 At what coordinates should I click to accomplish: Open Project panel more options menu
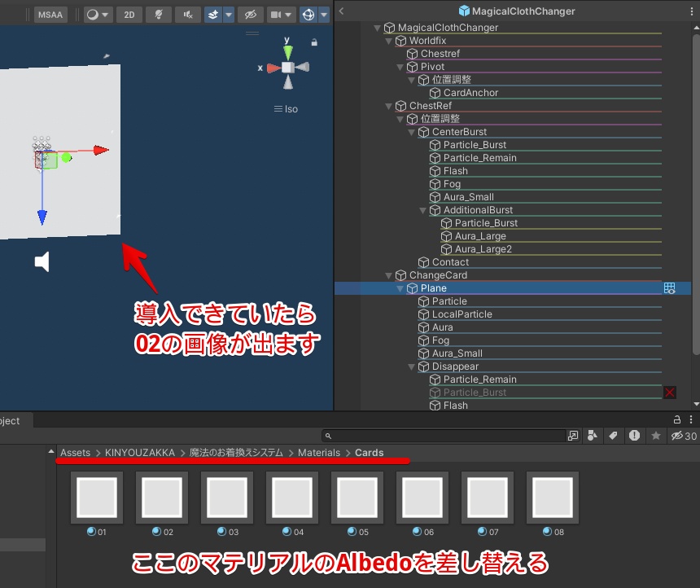(691, 419)
